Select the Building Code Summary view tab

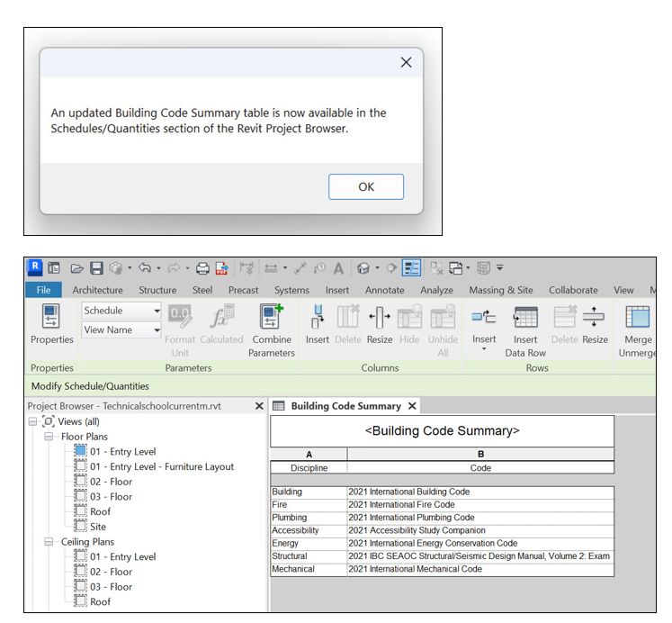345,406
